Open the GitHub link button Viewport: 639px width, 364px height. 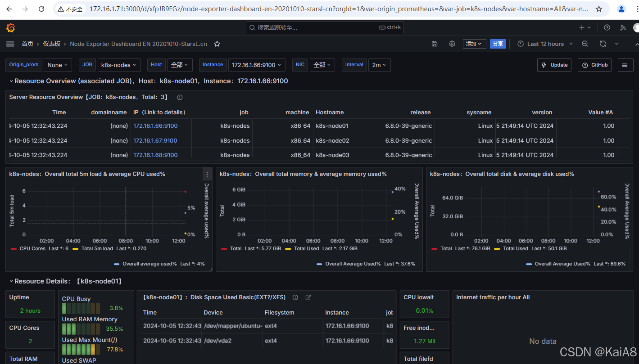click(595, 65)
